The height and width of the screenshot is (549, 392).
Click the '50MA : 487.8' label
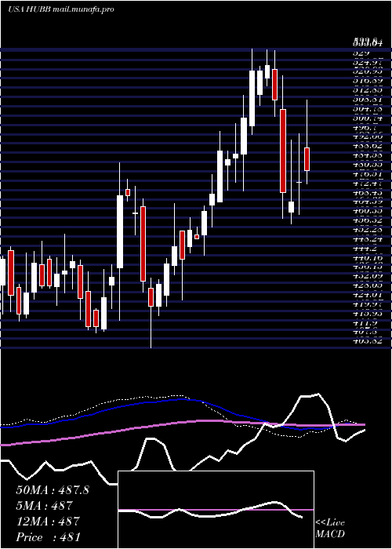pyautogui.click(x=53, y=490)
